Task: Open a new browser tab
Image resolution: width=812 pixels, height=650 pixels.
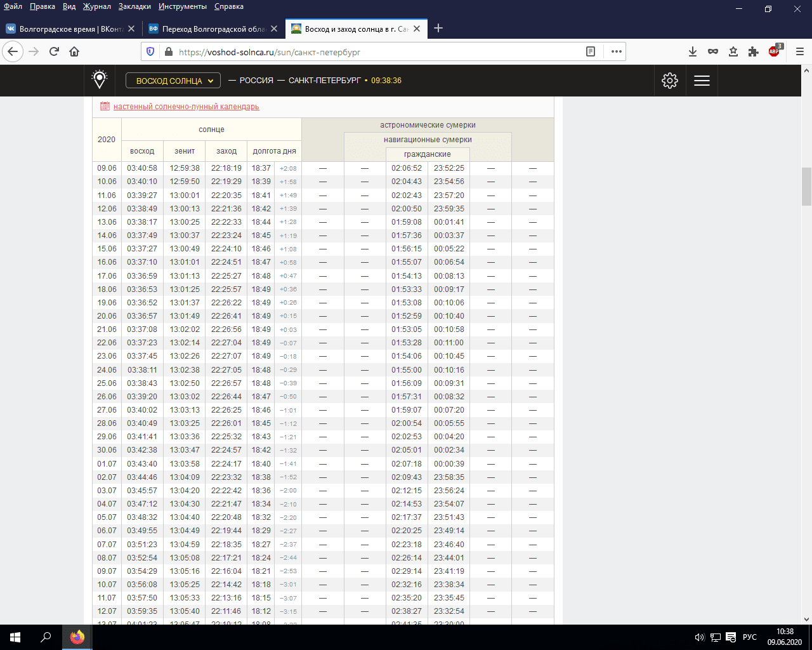Action: click(x=438, y=28)
